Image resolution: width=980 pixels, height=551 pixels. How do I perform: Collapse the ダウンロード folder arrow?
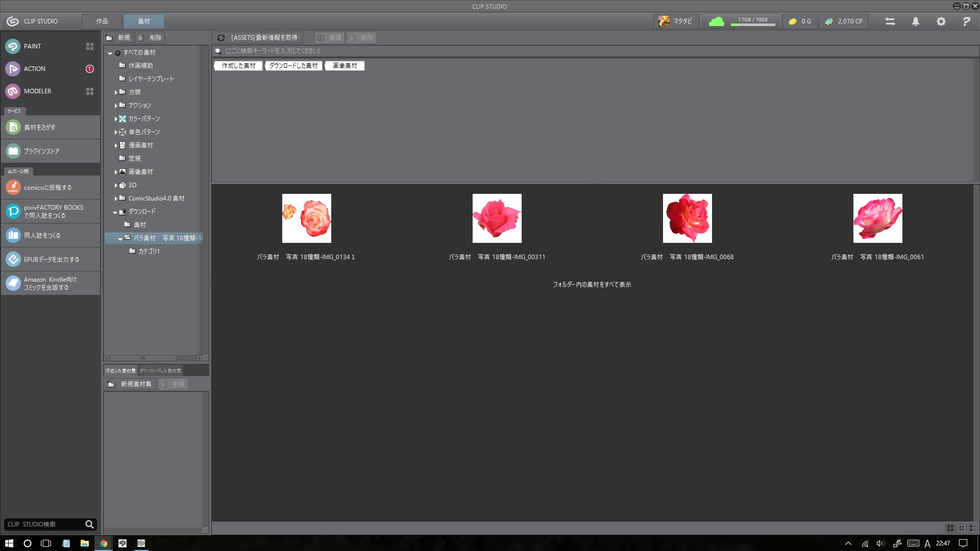pos(115,212)
